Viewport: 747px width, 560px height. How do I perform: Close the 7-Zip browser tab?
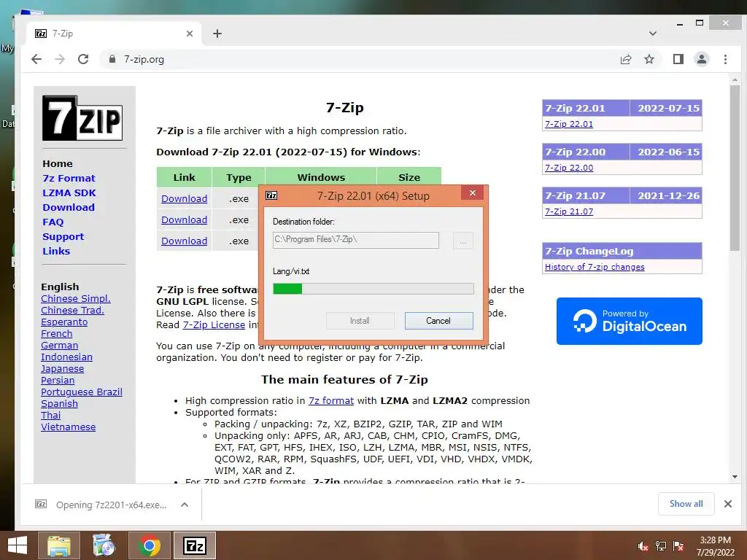[190, 34]
